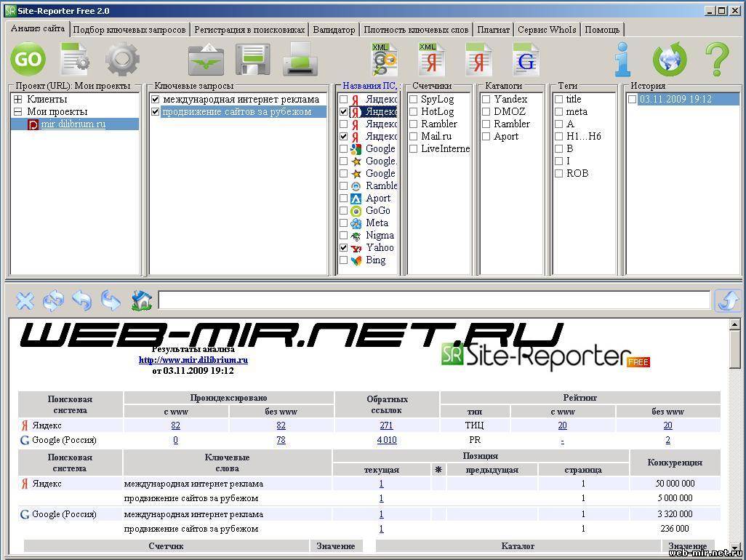Enable the Bing search engine checkbox
This screenshot has width=746, height=560.
(343, 260)
